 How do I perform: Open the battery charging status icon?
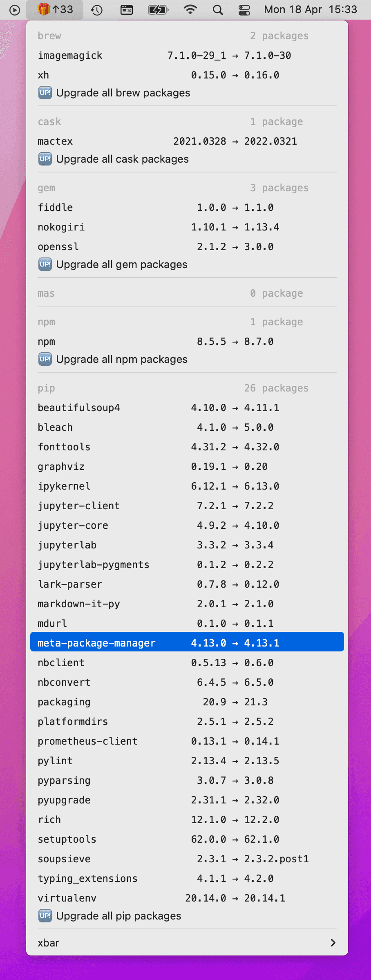[158, 10]
